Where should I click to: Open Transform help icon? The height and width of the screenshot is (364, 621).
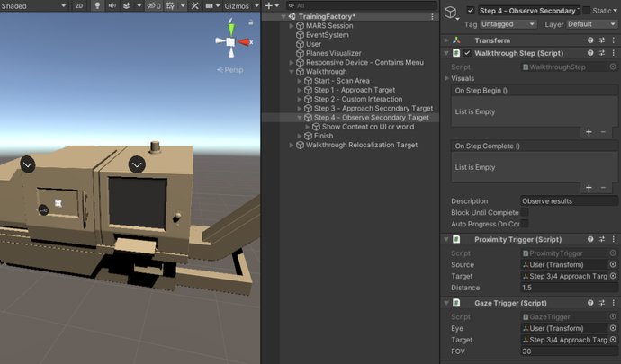[590, 40]
